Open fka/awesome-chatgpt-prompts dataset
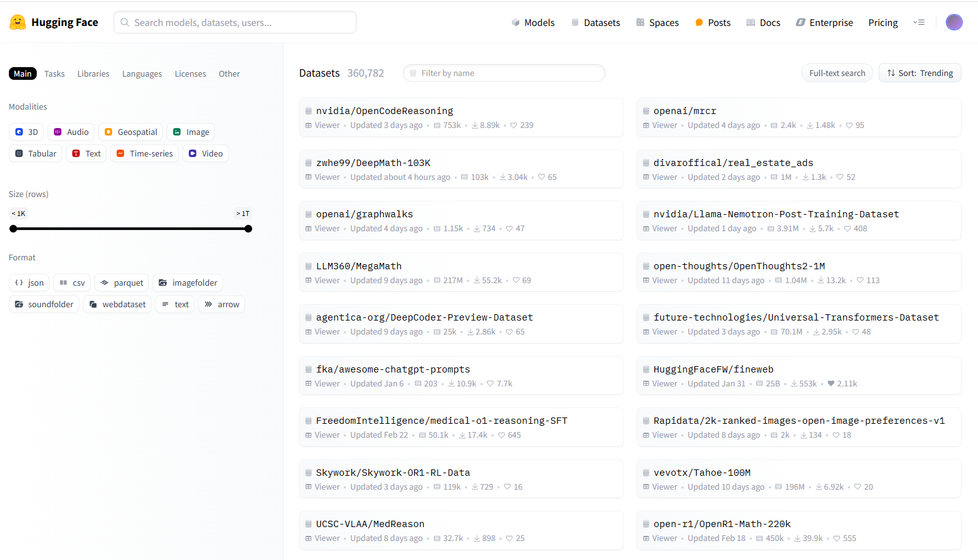978x560 pixels. [461, 376]
